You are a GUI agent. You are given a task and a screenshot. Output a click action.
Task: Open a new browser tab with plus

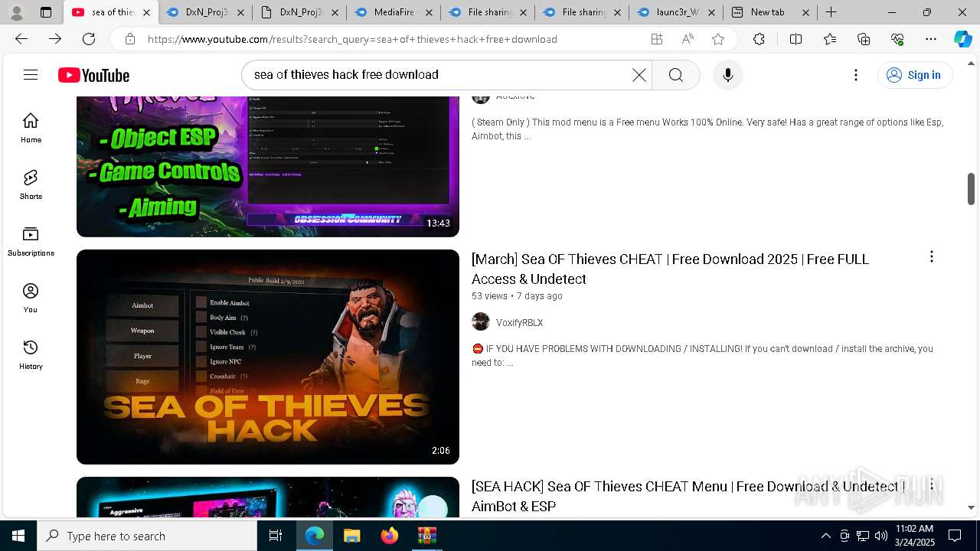point(831,12)
